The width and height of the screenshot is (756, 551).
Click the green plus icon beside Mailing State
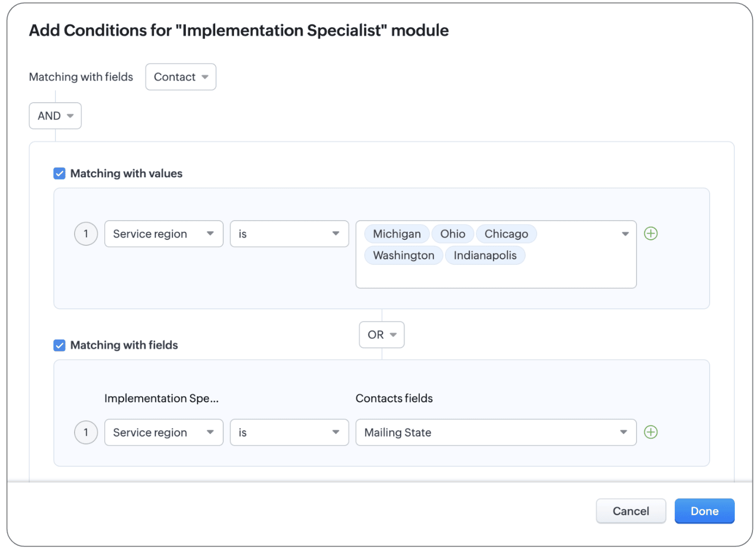[x=651, y=432]
